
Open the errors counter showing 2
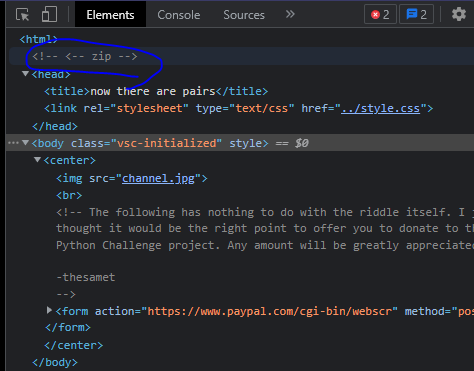380,14
